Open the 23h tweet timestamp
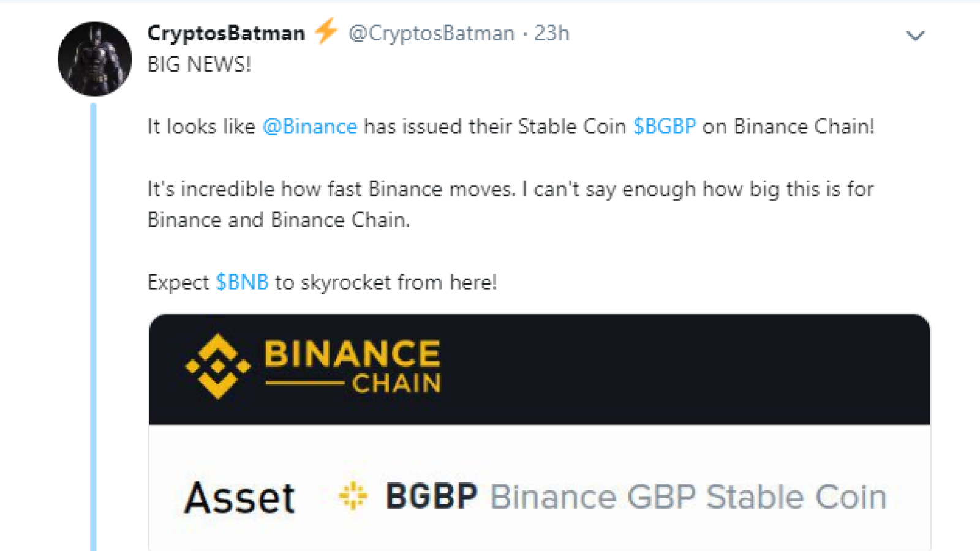This screenshot has height=551, width=980. (551, 33)
